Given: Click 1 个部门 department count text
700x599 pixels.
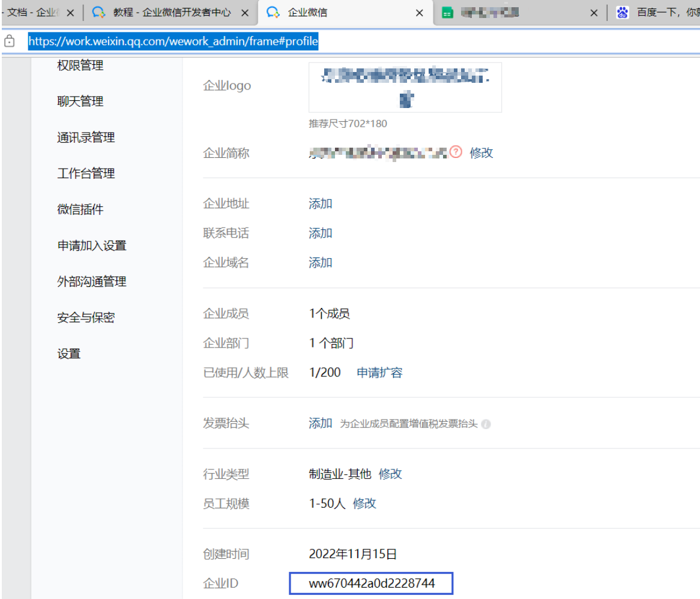Looking at the screenshot, I should [x=331, y=343].
